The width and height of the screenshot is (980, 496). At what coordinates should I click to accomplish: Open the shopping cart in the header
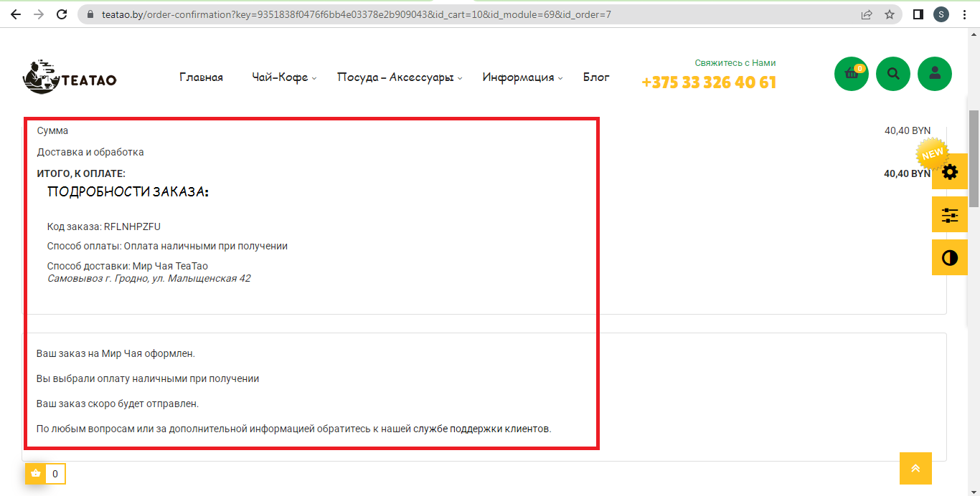pos(851,74)
